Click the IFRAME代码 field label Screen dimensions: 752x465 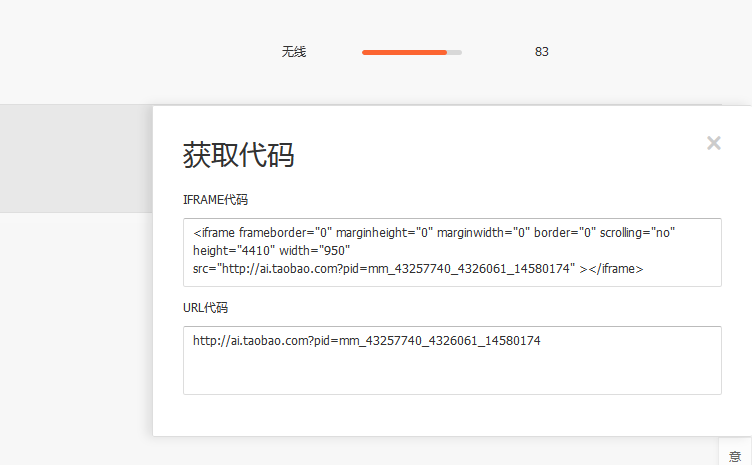coord(215,200)
